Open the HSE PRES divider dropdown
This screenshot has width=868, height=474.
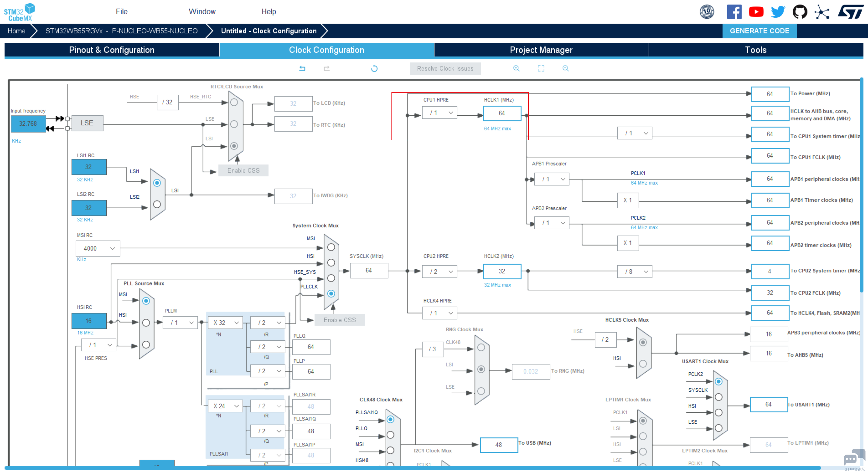99,345
